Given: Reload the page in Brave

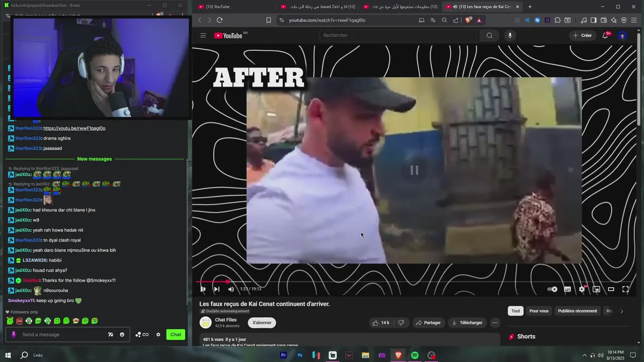Looking at the screenshot, I should 219,20.
